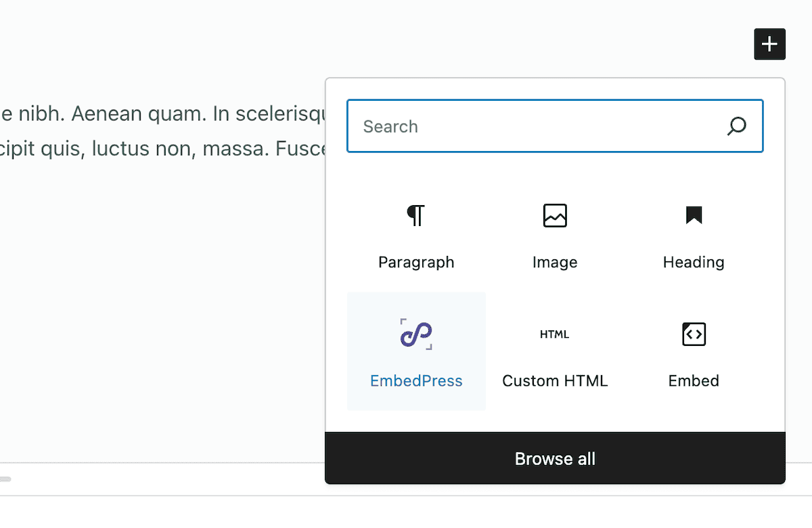Focus the Search blocks input field
This screenshot has height=528, width=812.
click(x=555, y=126)
